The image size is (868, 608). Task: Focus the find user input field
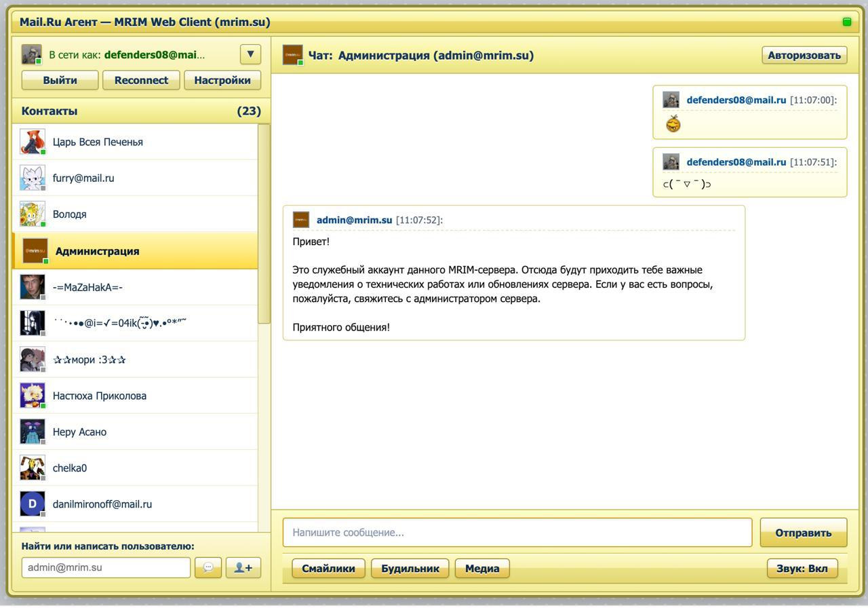pyautogui.click(x=106, y=567)
